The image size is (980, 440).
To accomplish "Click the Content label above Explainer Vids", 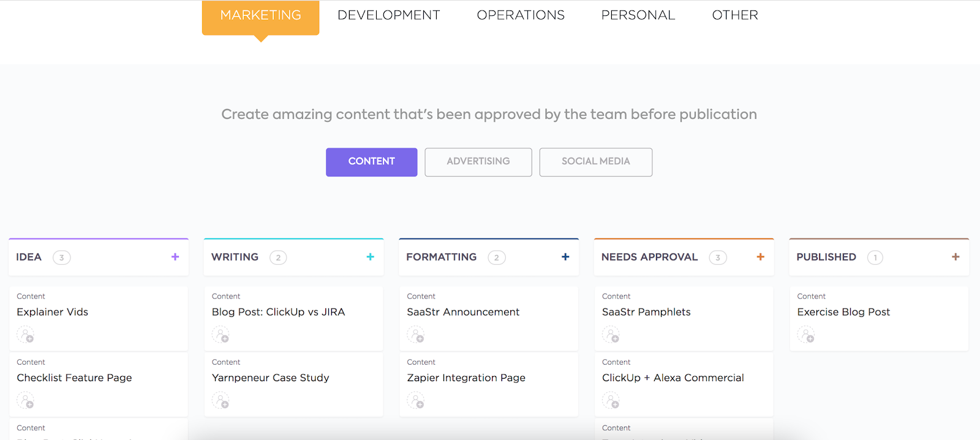I will pos(31,296).
